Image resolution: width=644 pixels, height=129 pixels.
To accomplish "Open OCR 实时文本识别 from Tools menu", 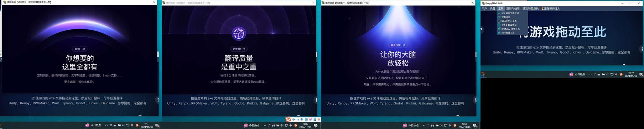I will coord(510,13).
